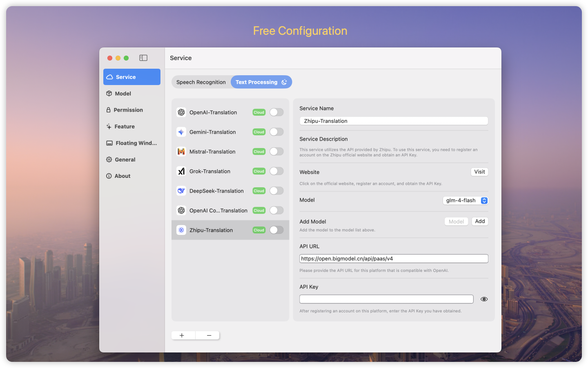Remove selected service with minus button

point(209,335)
